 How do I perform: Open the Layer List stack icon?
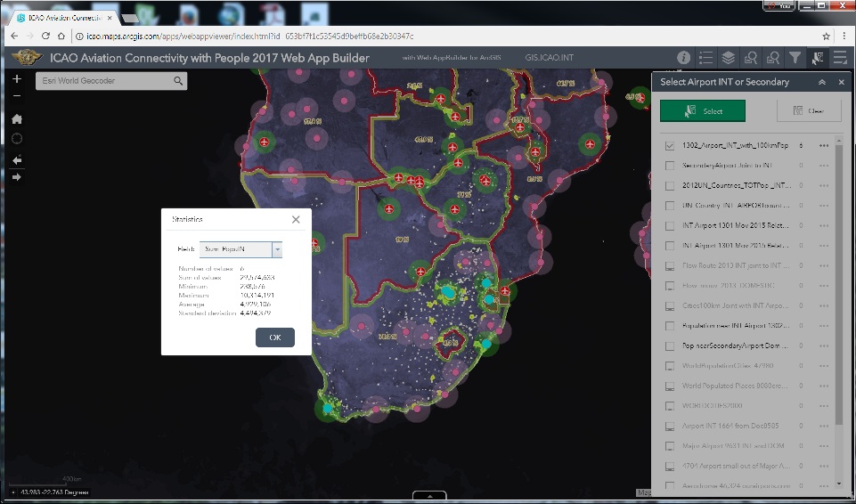click(729, 58)
